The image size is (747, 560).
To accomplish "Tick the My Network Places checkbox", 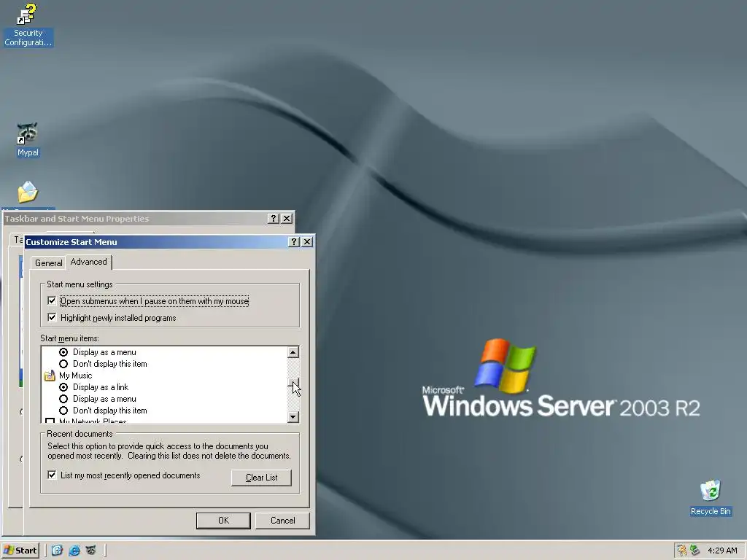I will 50,421.
